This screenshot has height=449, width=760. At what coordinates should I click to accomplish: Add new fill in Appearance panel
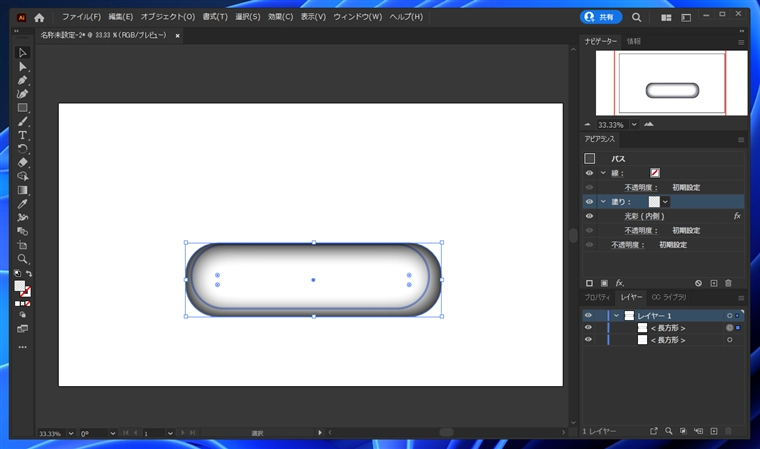click(x=604, y=283)
